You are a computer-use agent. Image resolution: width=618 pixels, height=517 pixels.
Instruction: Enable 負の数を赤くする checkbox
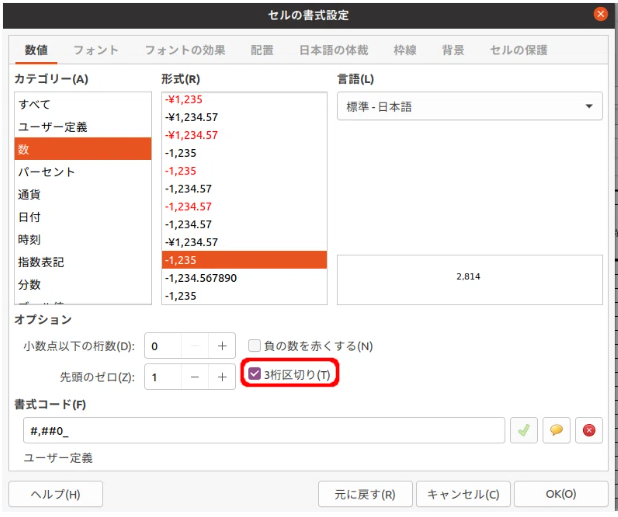(x=254, y=346)
